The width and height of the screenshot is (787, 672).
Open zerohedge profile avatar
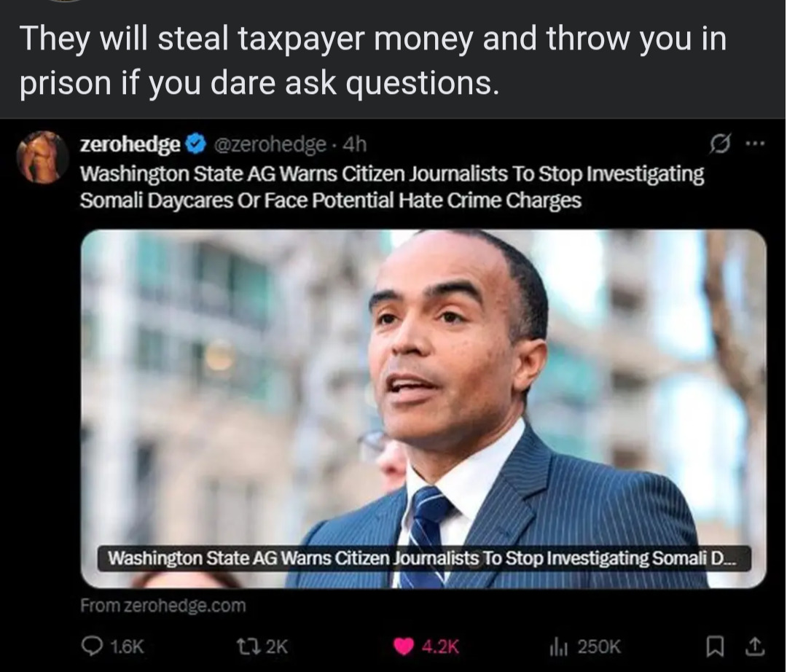(42, 157)
